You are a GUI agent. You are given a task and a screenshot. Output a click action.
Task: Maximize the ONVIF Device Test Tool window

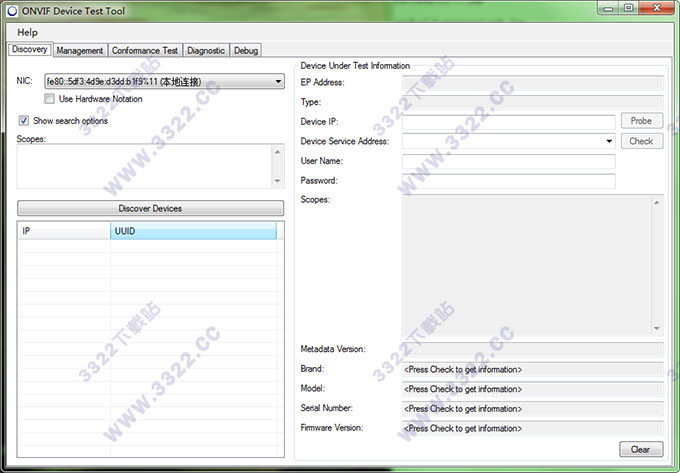(628, 8)
